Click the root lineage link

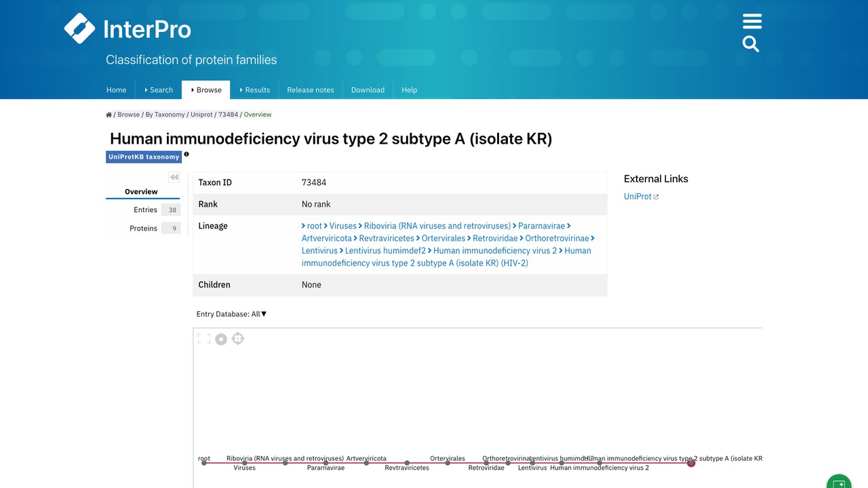pyautogui.click(x=314, y=226)
